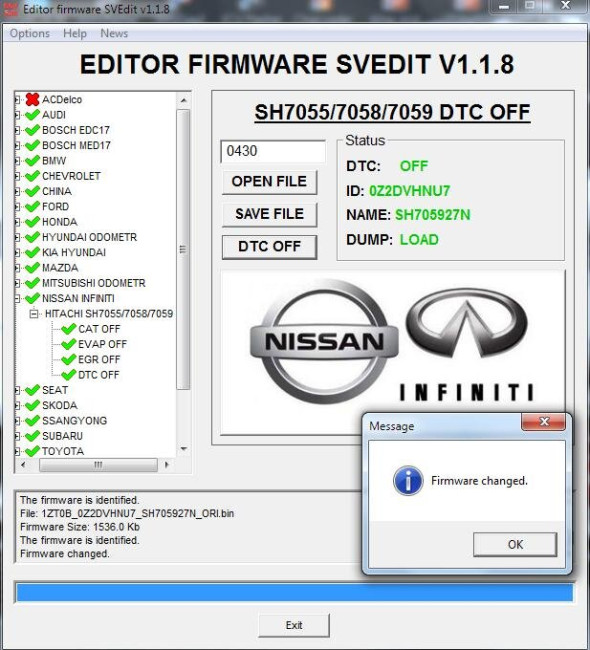
Task: Collapse the NISSAN INFINITI tree branch
Action: click(x=17, y=298)
